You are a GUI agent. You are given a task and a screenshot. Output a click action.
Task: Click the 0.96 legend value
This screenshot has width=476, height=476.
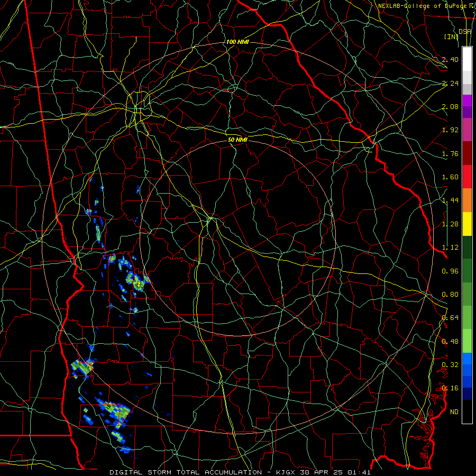pos(450,271)
